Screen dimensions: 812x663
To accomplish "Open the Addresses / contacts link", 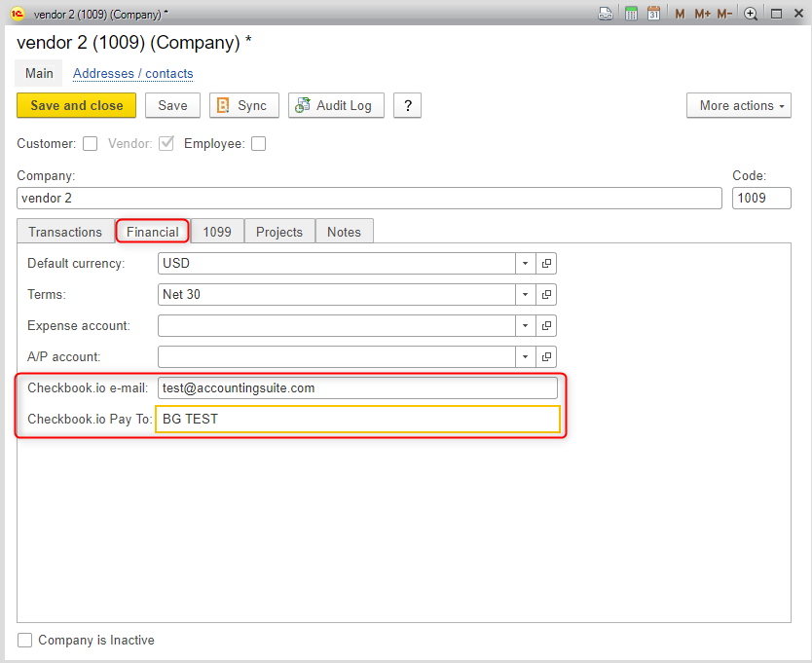I will pyautogui.click(x=132, y=73).
